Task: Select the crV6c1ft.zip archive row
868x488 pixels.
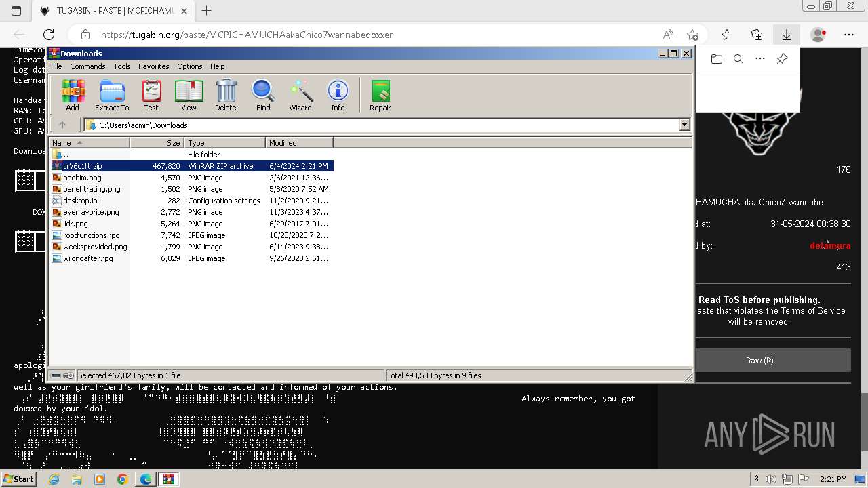Action: coord(191,166)
